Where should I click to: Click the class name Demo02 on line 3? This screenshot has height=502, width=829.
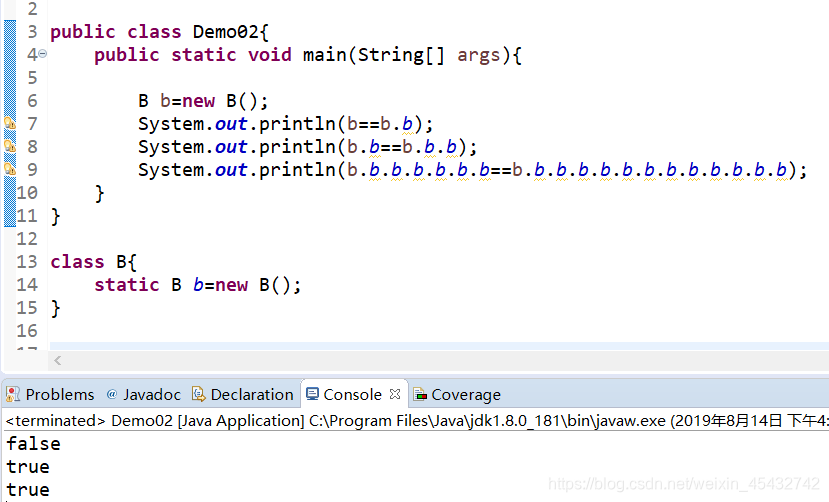click(x=226, y=32)
